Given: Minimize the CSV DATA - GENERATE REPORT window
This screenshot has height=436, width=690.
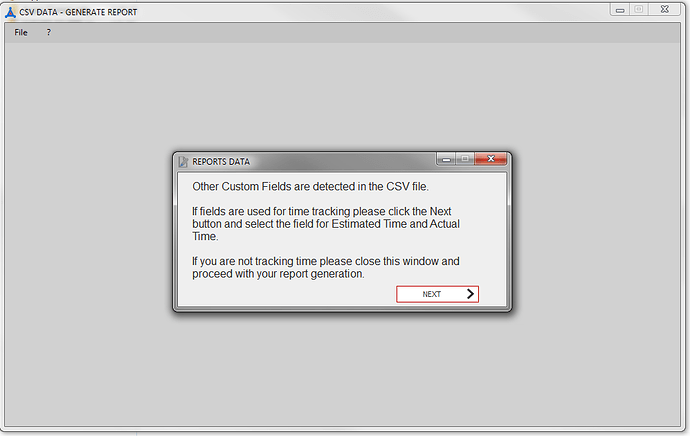Looking at the screenshot, I should 620,10.
